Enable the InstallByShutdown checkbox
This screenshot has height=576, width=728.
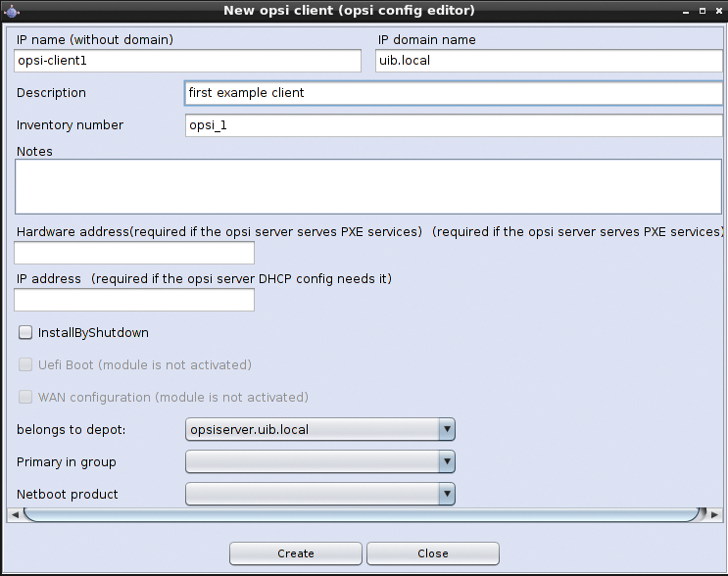(x=25, y=333)
